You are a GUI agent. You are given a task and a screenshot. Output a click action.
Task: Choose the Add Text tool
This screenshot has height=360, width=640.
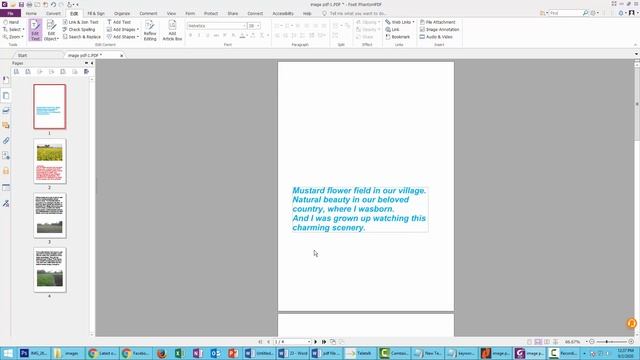pos(119,22)
